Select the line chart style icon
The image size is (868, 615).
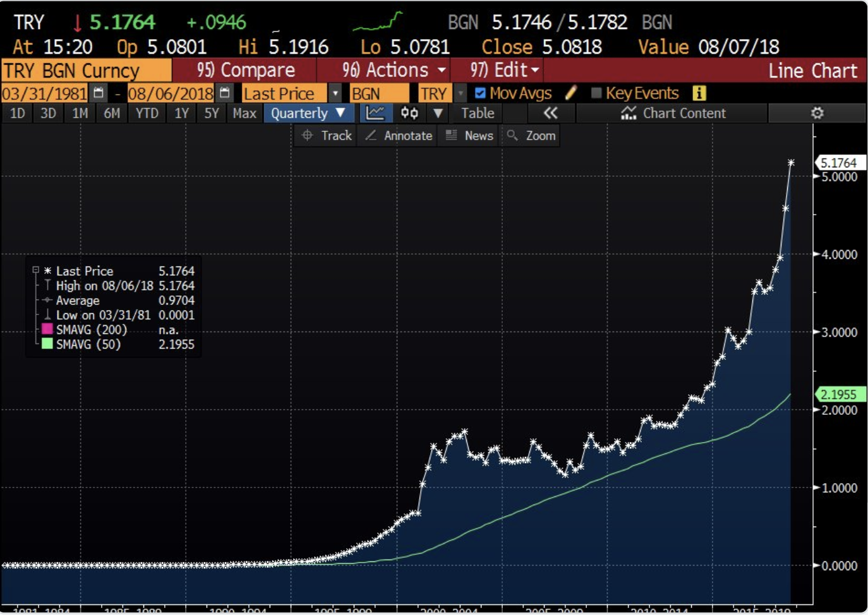coord(375,113)
